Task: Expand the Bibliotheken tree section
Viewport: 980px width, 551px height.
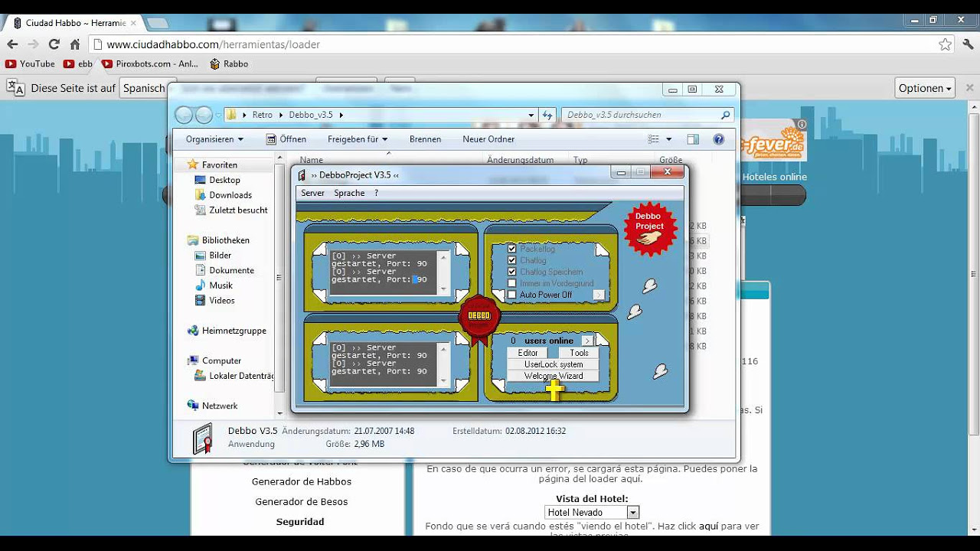Action: [x=180, y=240]
